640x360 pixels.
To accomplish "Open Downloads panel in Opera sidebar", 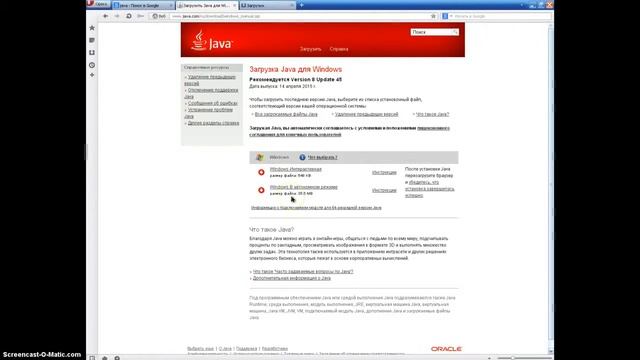I will coord(92,53).
